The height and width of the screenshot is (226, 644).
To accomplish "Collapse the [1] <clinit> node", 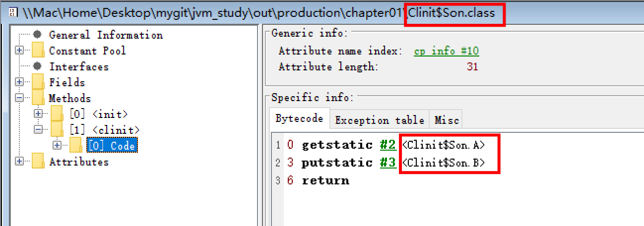I will point(38,130).
